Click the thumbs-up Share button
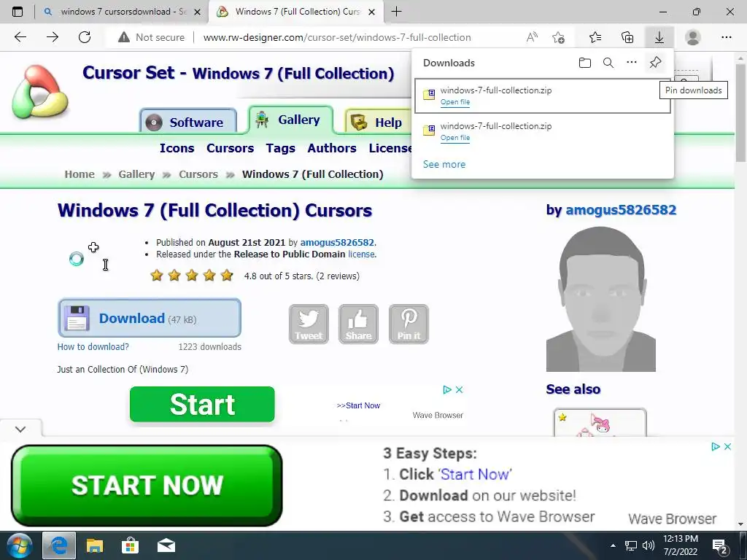Viewport: 747px width, 560px height. 358,324
